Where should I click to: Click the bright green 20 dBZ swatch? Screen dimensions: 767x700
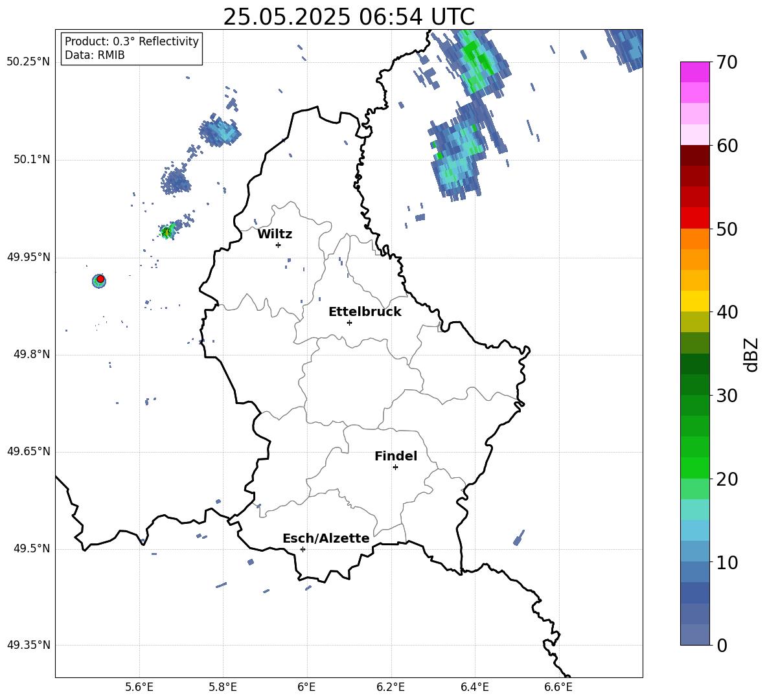click(694, 468)
